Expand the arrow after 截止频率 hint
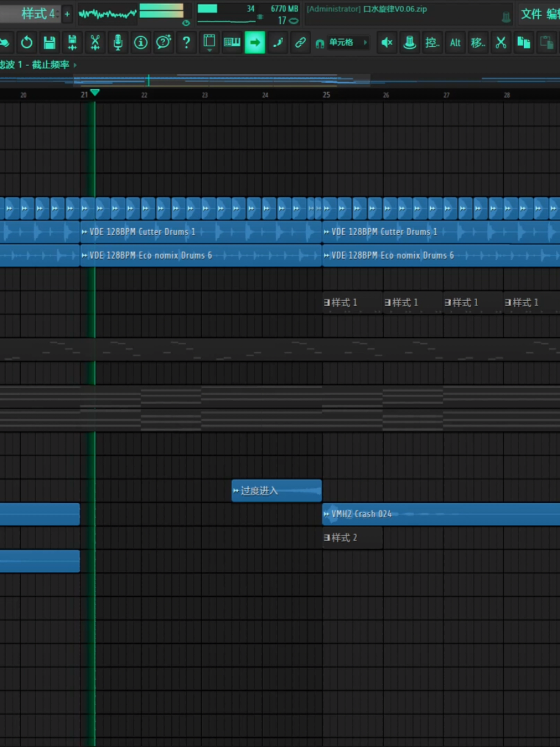This screenshot has width=560, height=747. (x=76, y=65)
